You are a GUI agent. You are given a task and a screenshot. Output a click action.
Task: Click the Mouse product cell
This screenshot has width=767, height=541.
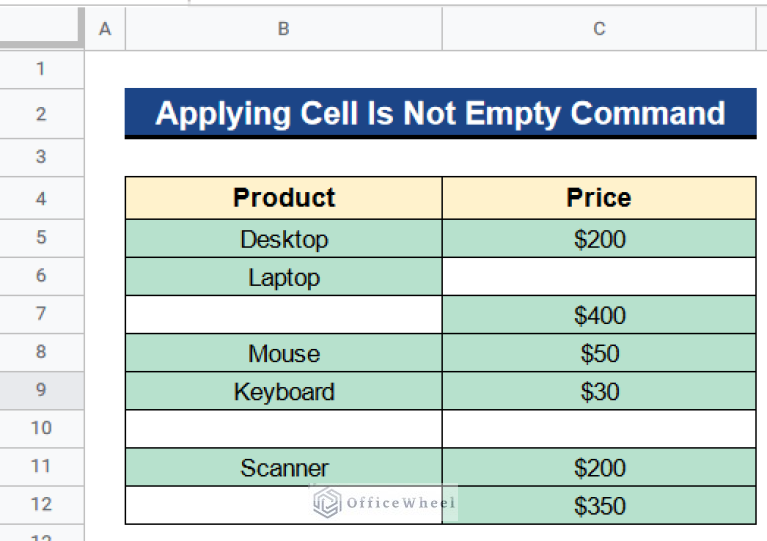click(283, 353)
